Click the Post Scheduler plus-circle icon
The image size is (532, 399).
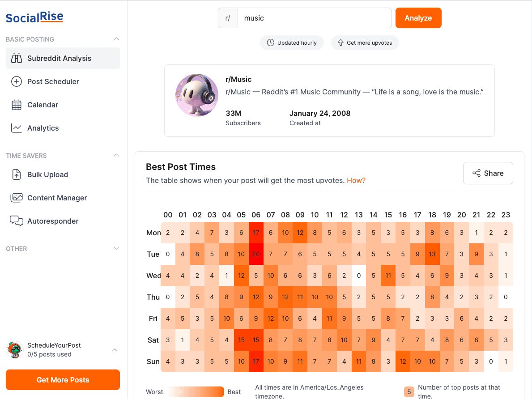17,81
